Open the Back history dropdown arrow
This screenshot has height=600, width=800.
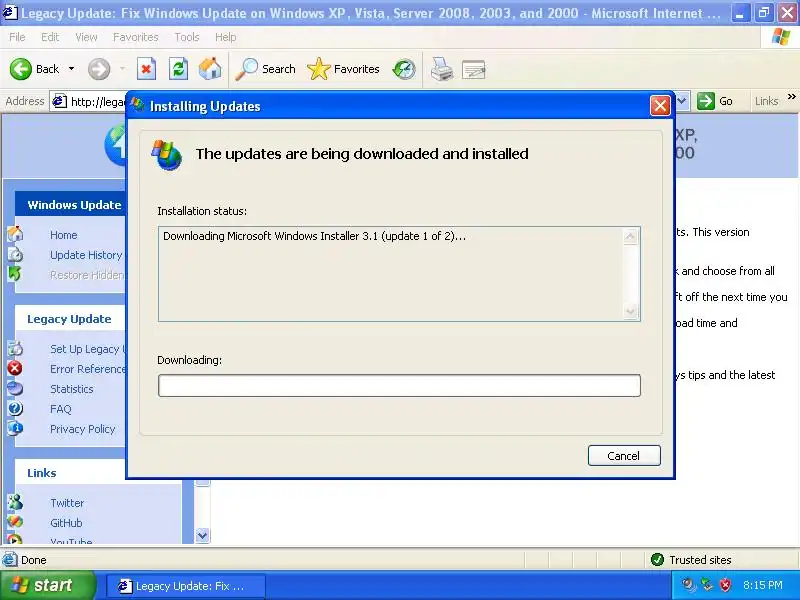(71, 68)
